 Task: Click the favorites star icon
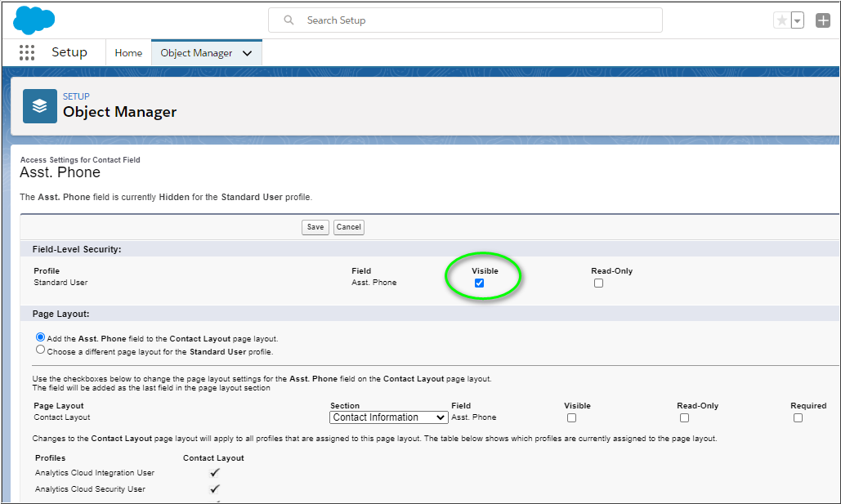coord(782,20)
